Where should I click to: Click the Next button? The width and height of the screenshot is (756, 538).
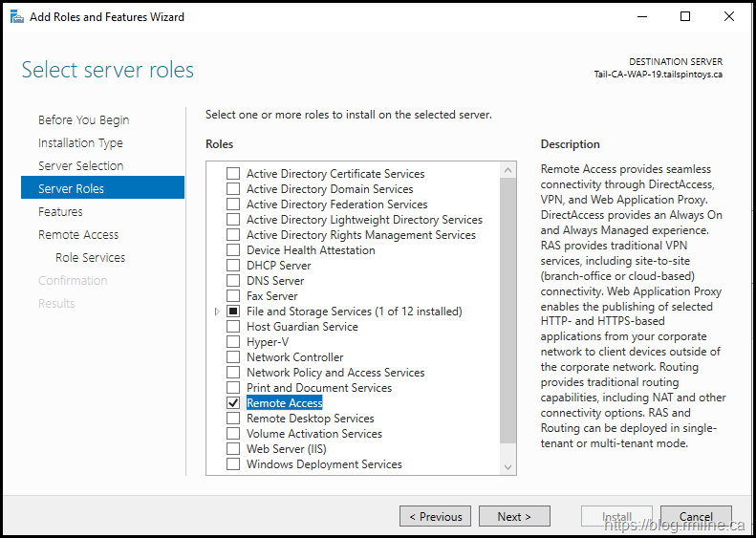514,516
